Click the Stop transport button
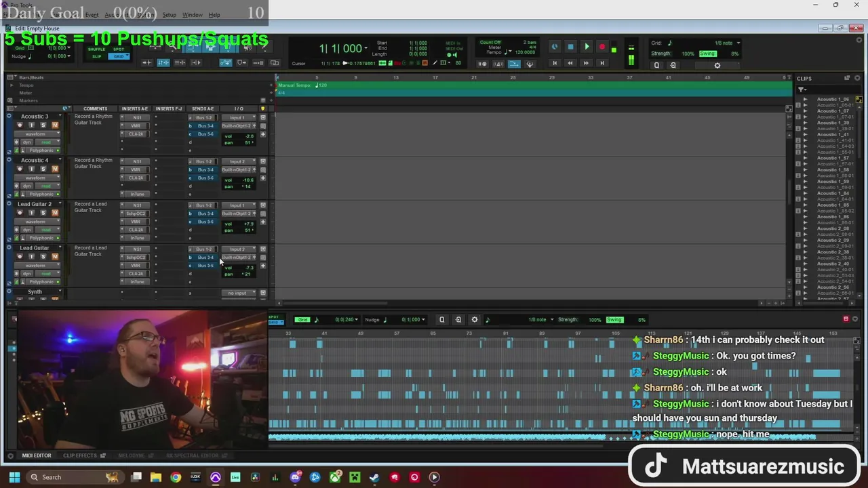This screenshot has height=488, width=868. pyautogui.click(x=570, y=47)
